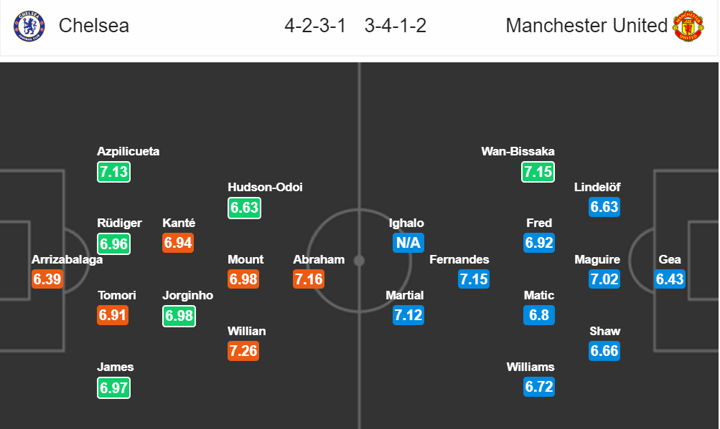Click the Manchester United team name
Screen dimensions: 720x429
click(586, 26)
